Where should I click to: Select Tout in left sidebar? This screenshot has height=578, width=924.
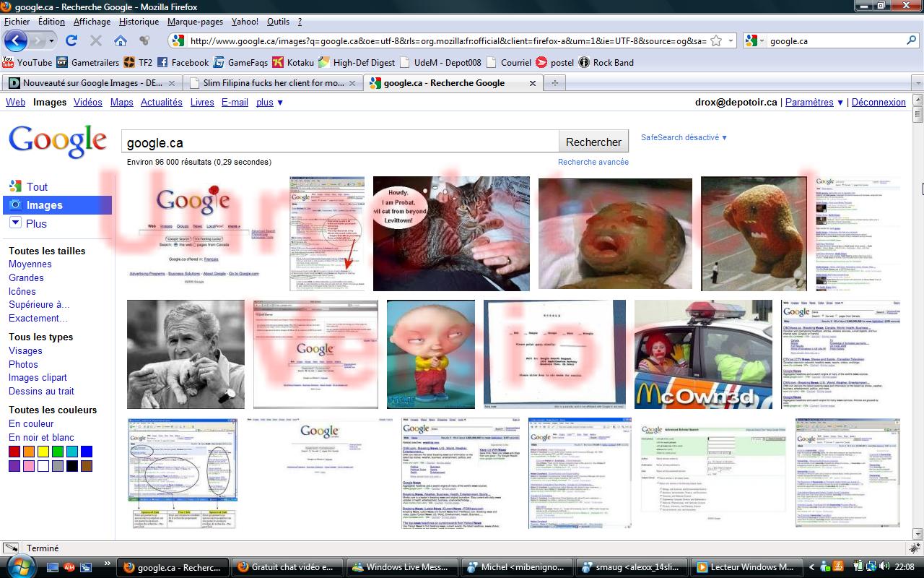(38, 186)
